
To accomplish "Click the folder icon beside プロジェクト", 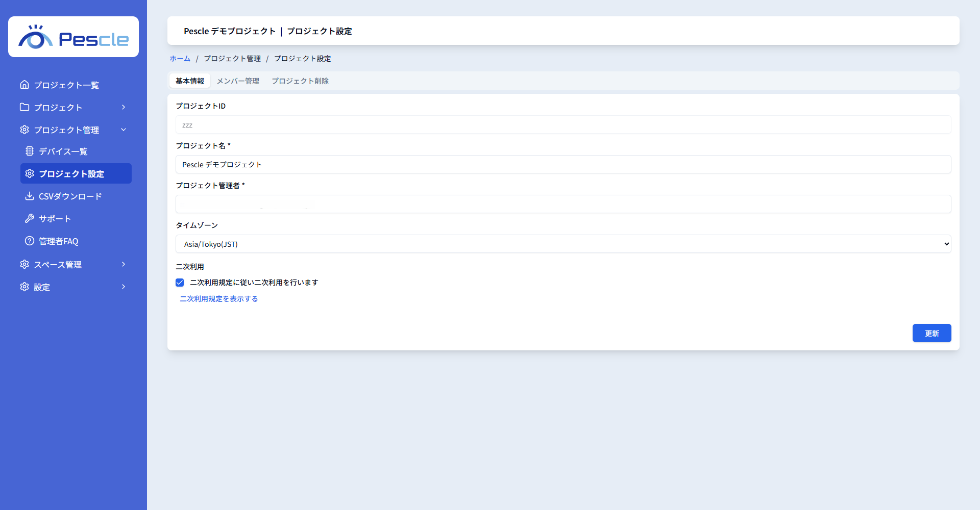I will tap(24, 107).
